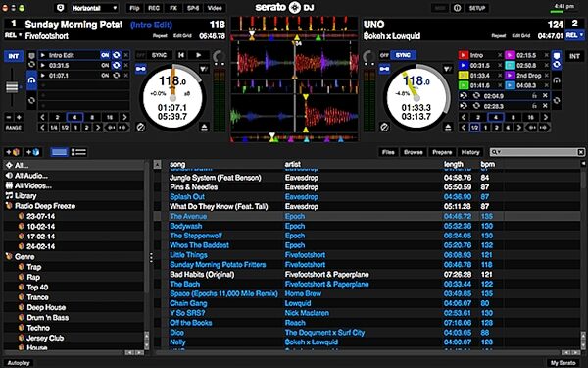Open beatgrid tempo tap icon on deck 1
This screenshot has width=588, height=368.
[204, 69]
